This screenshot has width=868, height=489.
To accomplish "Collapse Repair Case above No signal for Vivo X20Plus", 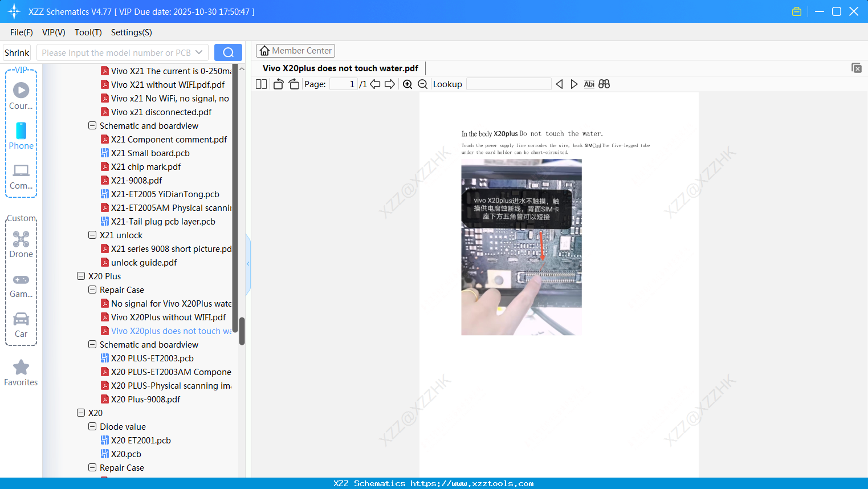I will [x=92, y=290].
